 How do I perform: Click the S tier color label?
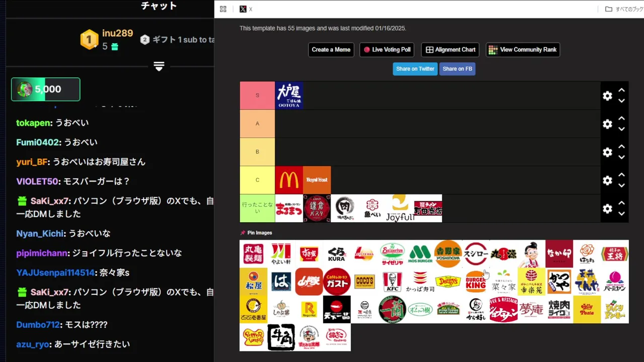coord(258,96)
